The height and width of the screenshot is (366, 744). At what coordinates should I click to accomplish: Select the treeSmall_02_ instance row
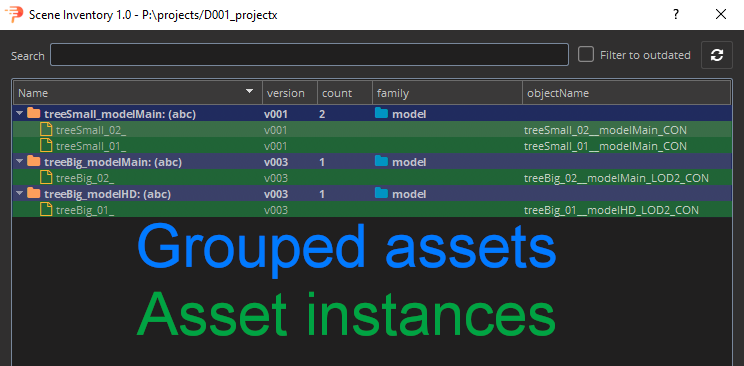(x=372, y=130)
